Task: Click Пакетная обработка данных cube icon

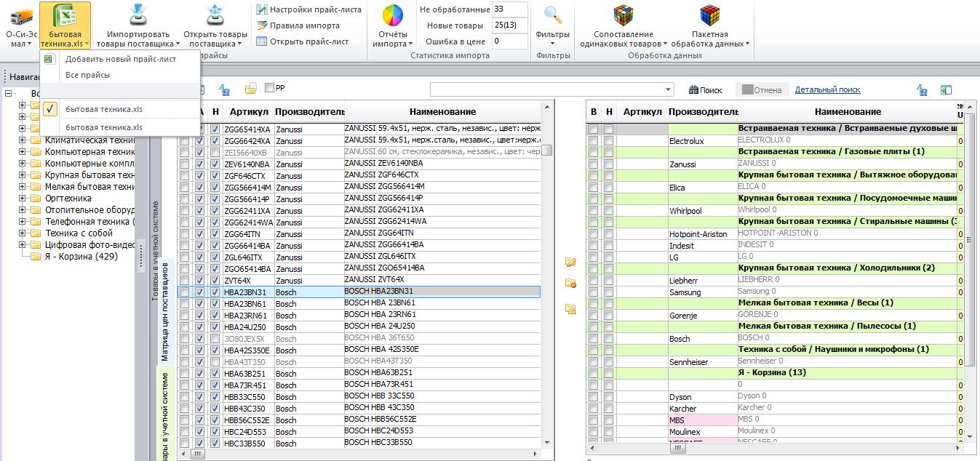Action: pyautogui.click(x=710, y=16)
